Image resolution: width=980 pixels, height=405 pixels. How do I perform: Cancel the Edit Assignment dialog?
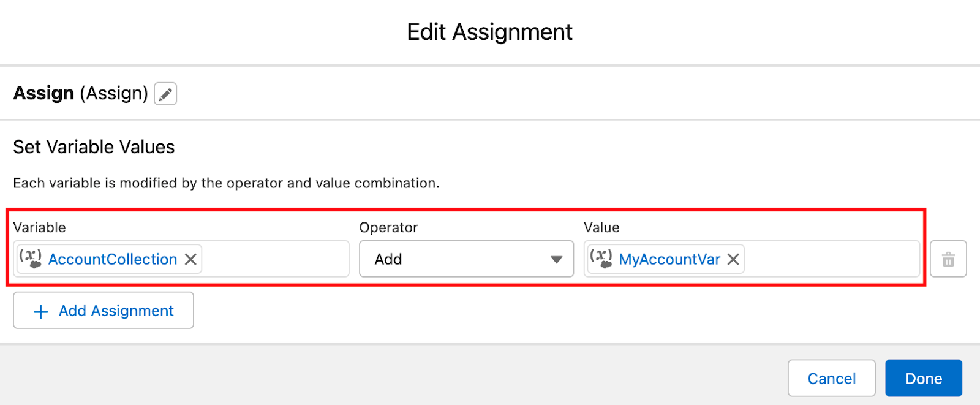pyautogui.click(x=831, y=379)
